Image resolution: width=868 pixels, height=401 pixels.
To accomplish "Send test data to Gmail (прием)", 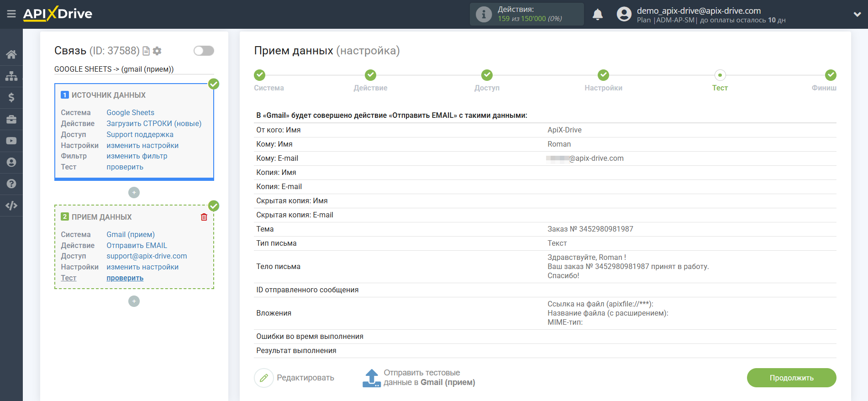I will click(x=429, y=378).
